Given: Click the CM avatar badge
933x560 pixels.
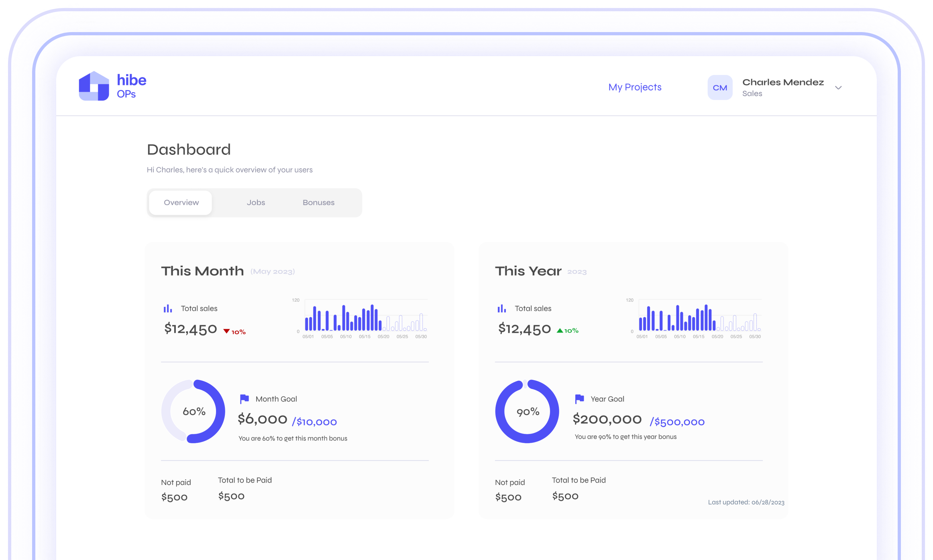Looking at the screenshot, I should click(x=719, y=87).
